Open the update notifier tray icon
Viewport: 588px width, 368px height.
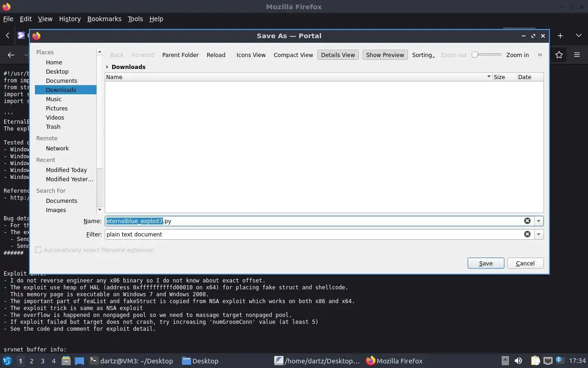coord(560,360)
